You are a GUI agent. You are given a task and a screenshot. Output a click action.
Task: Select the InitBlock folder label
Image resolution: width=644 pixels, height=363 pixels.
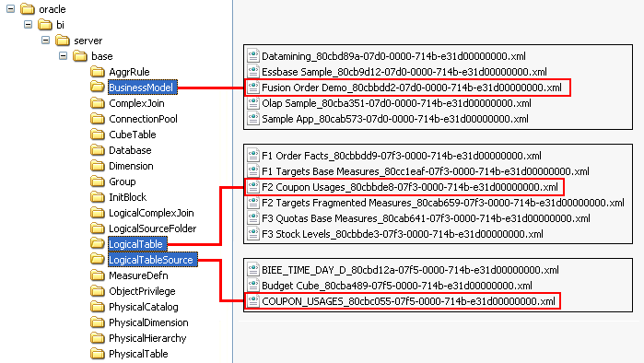click(x=127, y=197)
